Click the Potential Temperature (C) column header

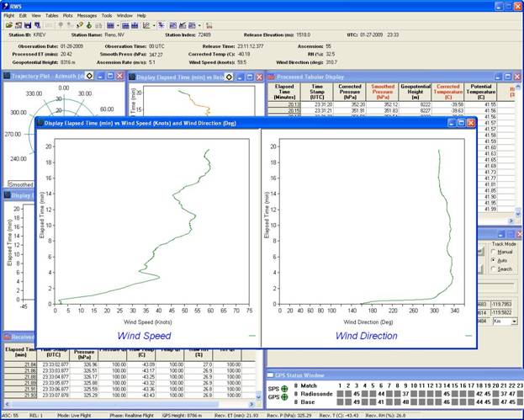(x=481, y=92)
